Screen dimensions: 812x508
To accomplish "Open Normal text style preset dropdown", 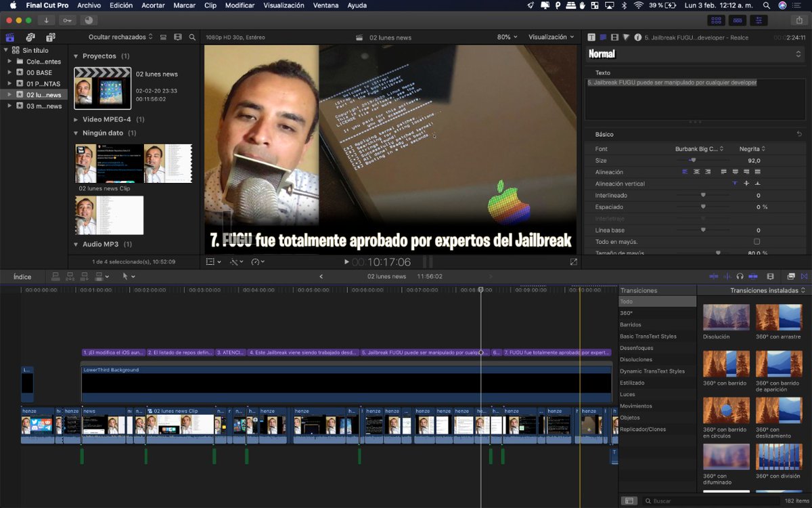I will tap(694, 54).
